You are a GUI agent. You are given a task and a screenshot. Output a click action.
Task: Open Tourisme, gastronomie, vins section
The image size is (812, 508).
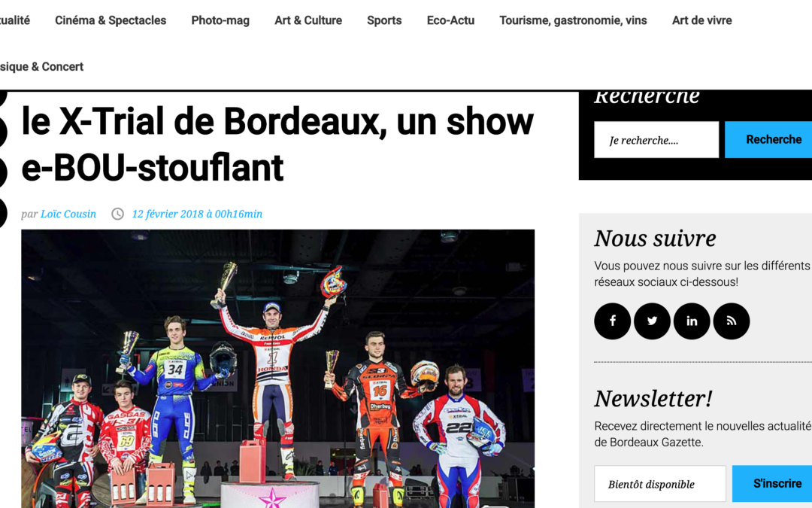573,20
